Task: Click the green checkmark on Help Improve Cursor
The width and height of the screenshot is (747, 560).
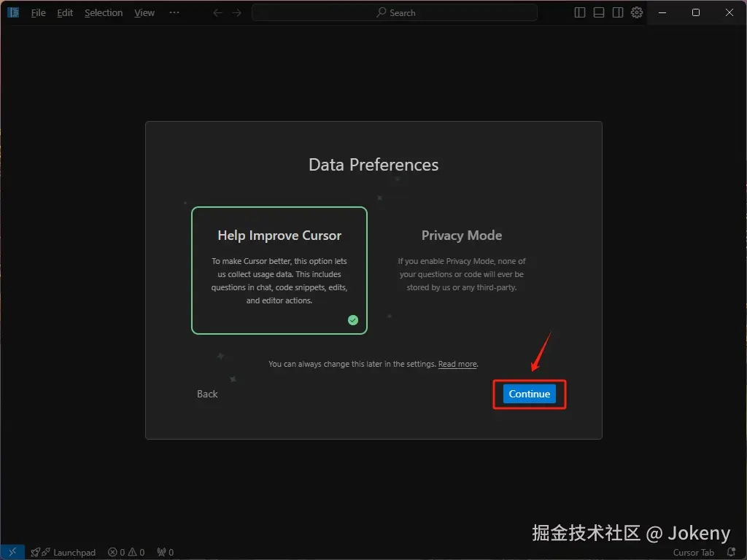Action: pyautogui.click(x=353, y=320)
